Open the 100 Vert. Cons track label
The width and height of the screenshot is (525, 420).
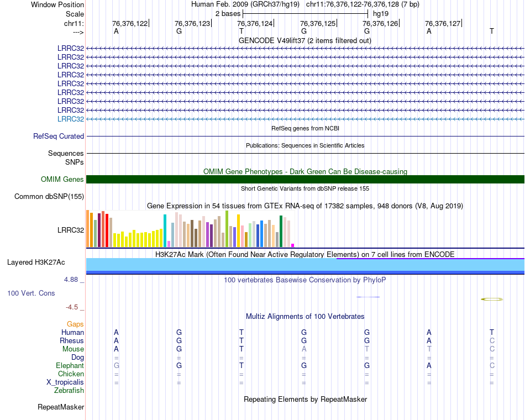coord(31,293)
